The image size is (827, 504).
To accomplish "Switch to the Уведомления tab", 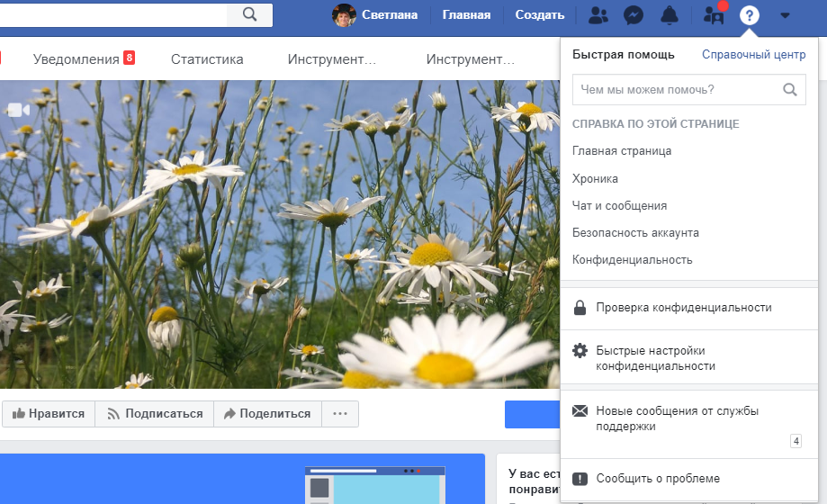I will (76, 59).
